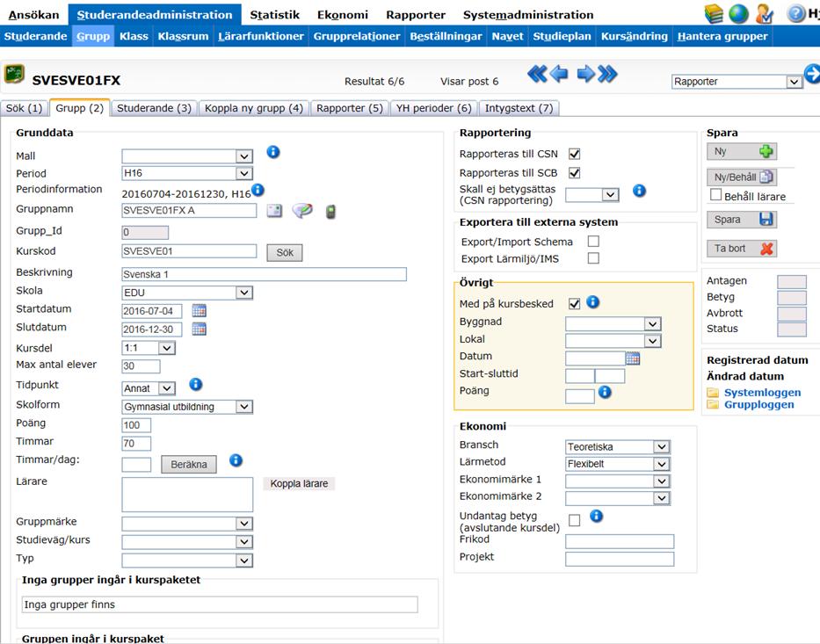Show info for Med på kursbesked
820x644 pixels.
coord(592,302)
